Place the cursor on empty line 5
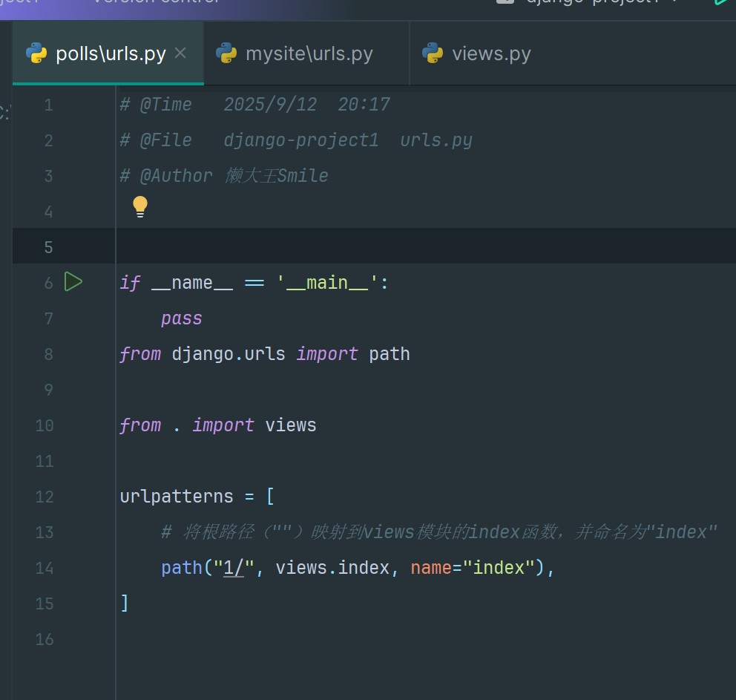The width and height of the screenshot is (736, 700). point(371,246)
